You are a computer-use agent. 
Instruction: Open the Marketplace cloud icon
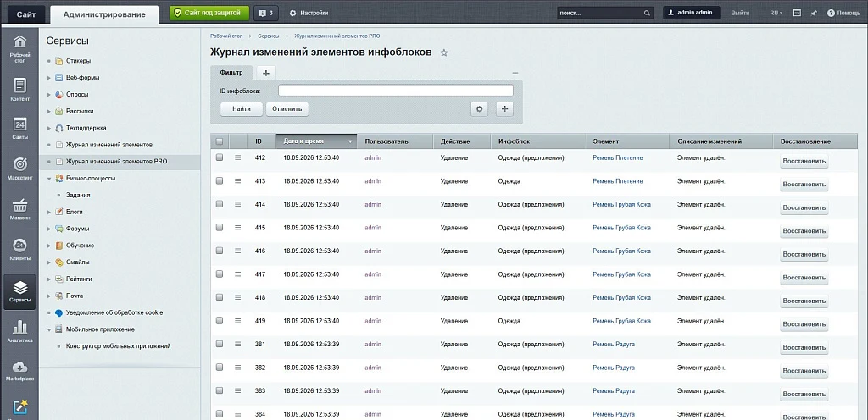19,371
